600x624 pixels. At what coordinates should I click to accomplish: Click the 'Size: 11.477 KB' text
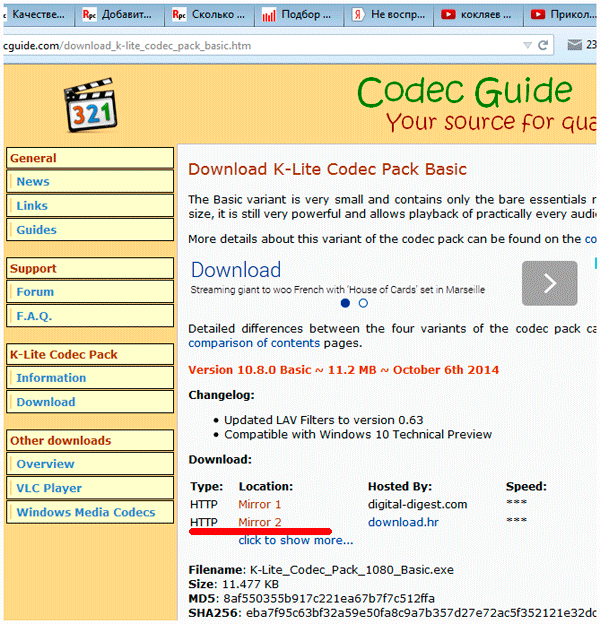pyautogui.click(x=234, y=584)
